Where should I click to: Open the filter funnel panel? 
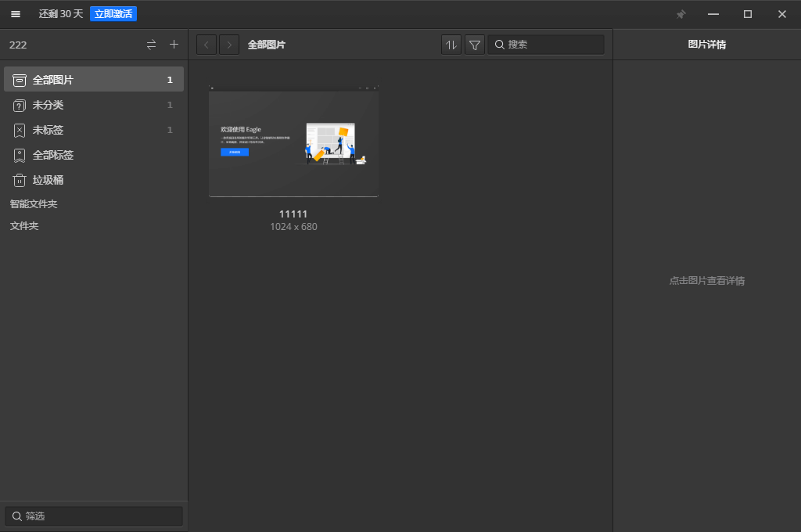(x=474, y=45)
